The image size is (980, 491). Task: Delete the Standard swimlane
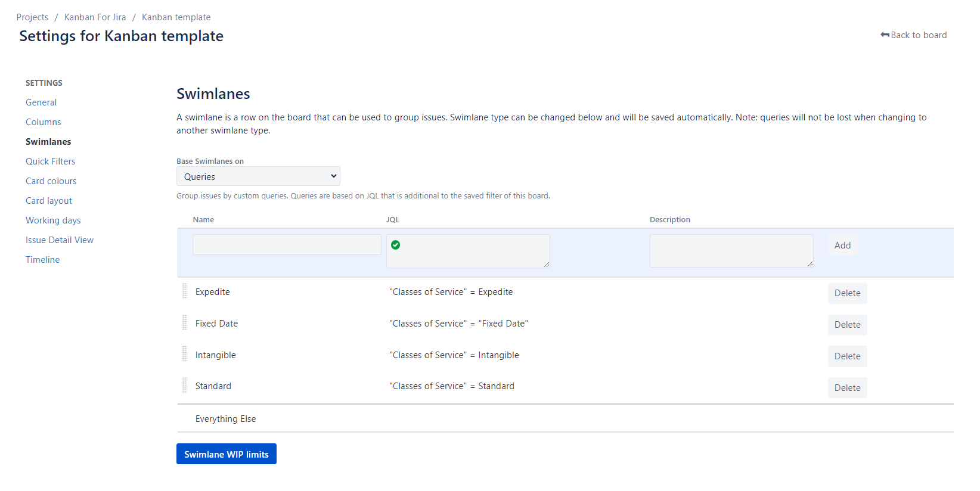847,388
